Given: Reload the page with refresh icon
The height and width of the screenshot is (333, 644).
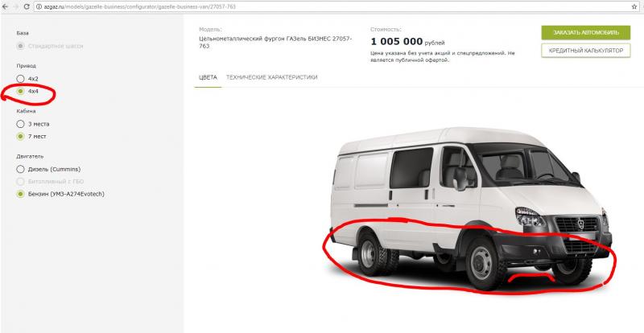Looking at the screenshot, I should click(27, 6).
